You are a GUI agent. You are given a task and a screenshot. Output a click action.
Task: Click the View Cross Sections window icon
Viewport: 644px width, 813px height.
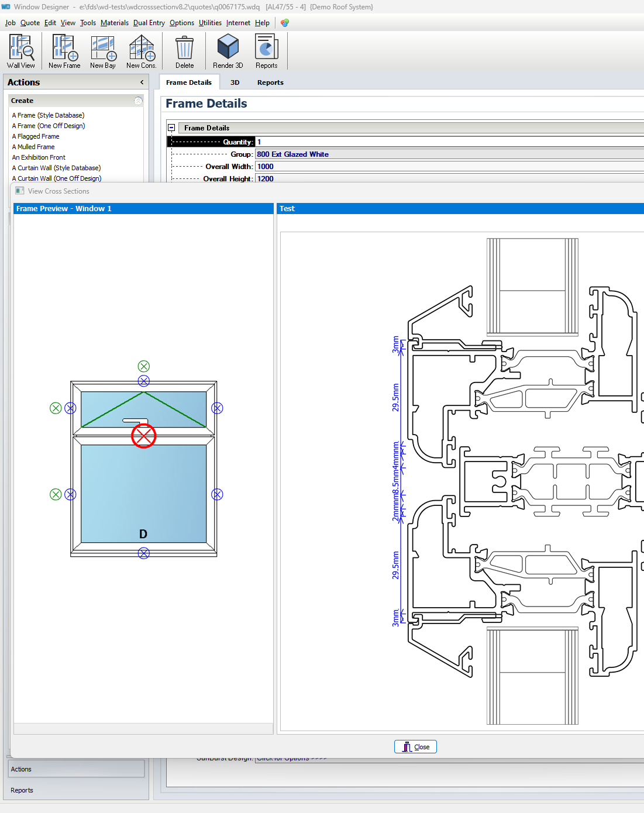click(20, 191)
